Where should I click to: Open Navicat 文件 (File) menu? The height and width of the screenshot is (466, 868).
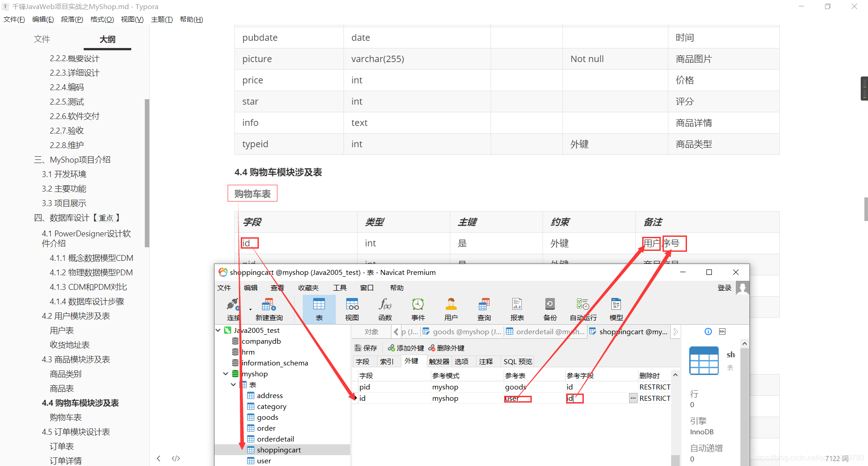224,288
